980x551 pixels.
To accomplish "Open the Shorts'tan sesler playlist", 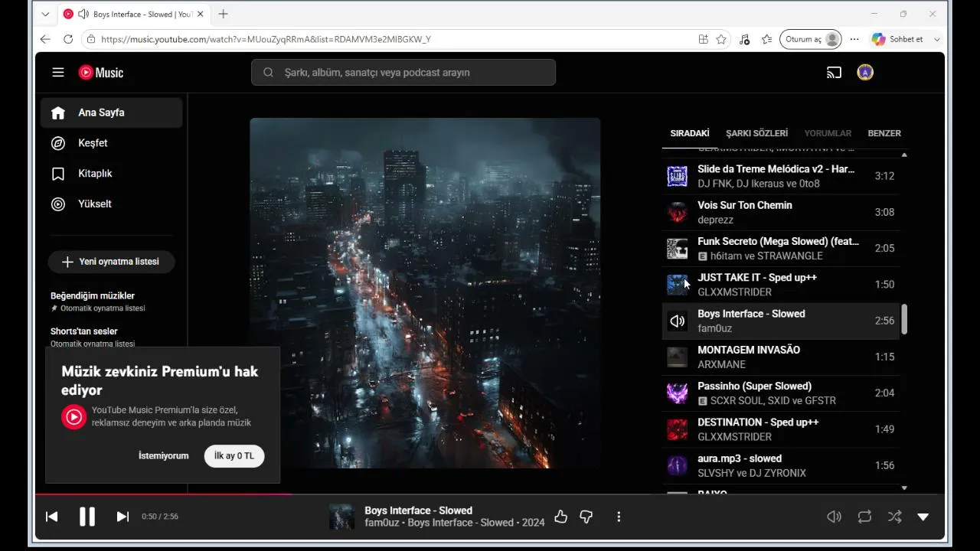I will coord(84,331).
